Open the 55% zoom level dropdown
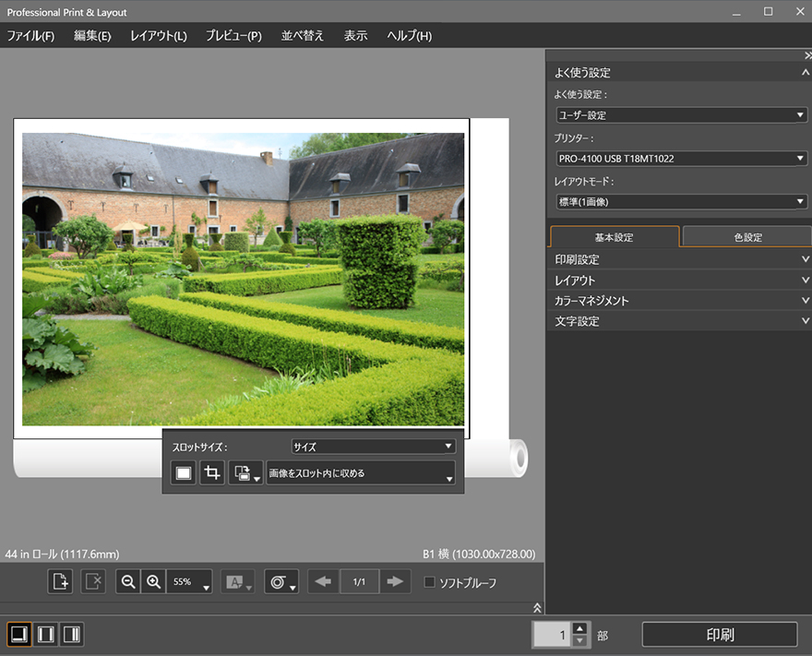 [189, 582]
